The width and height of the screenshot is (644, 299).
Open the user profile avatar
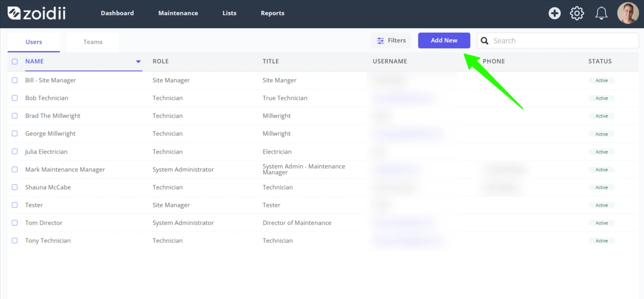[x=628, y=13]
